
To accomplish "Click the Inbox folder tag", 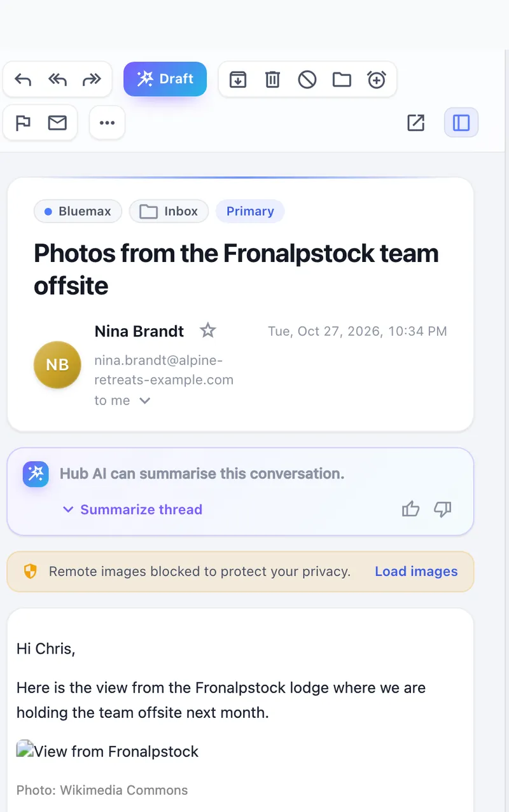I will point(169,211).
